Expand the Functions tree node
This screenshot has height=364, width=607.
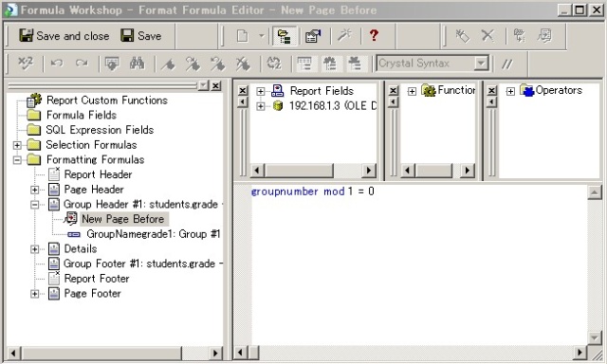412,91
